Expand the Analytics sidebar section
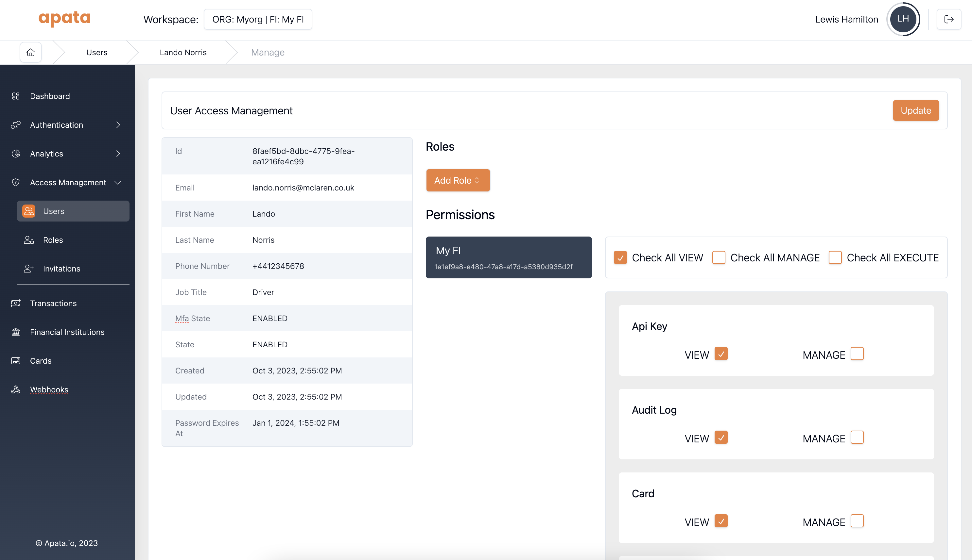 pyautogui.click(x=65, y=154)
